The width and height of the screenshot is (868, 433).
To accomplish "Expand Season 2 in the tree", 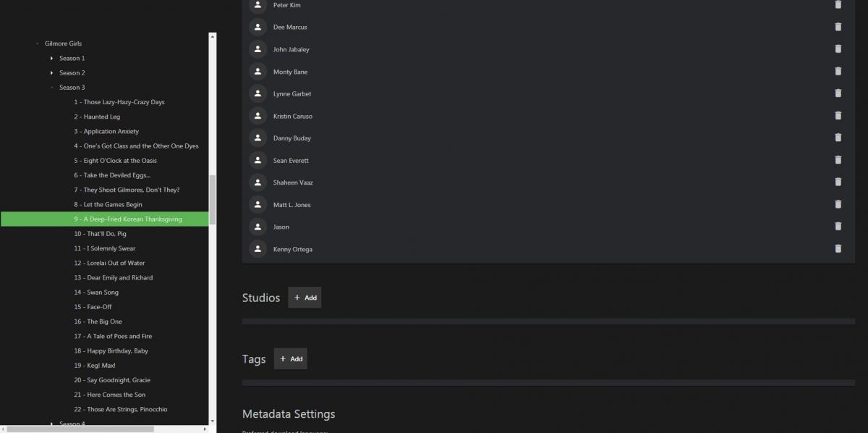I will [52, 72].
